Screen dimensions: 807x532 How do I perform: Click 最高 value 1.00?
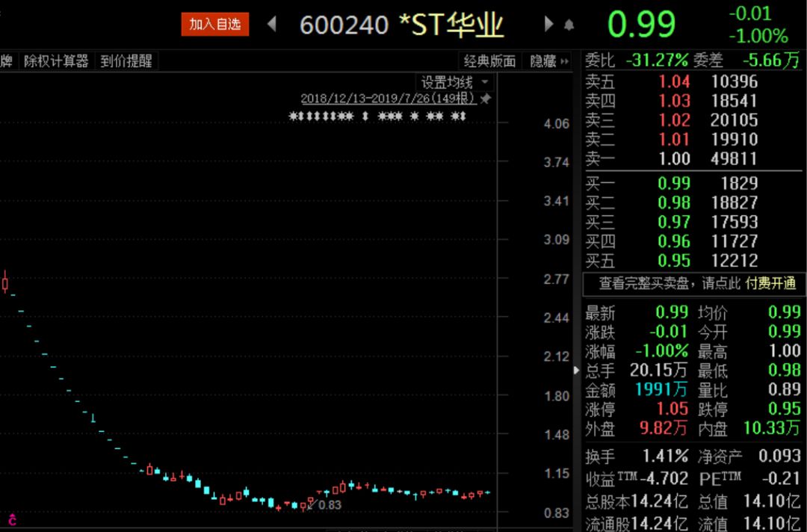coord(785,351)
